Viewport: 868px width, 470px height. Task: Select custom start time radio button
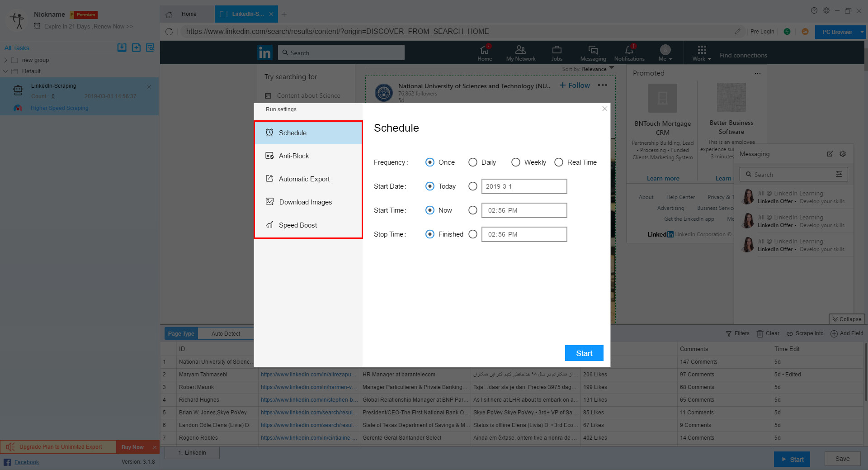pyautogui.click(x=473, y=210)
